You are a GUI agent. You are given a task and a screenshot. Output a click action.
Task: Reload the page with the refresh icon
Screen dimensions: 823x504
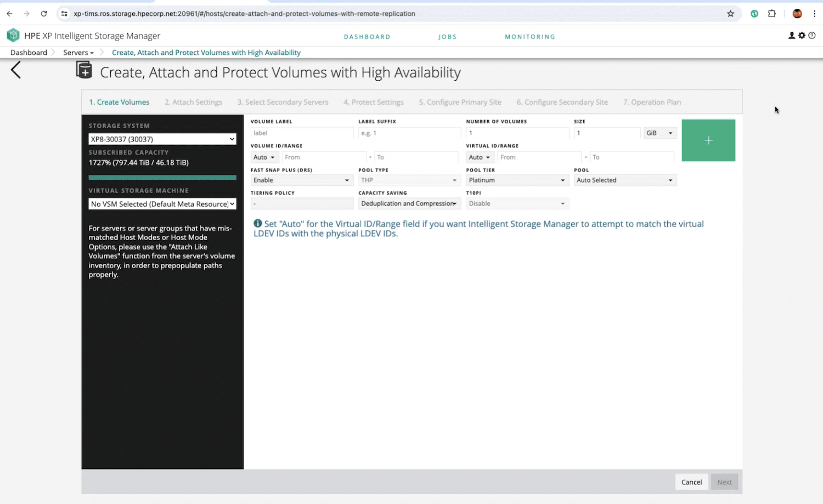pos(44,14)
